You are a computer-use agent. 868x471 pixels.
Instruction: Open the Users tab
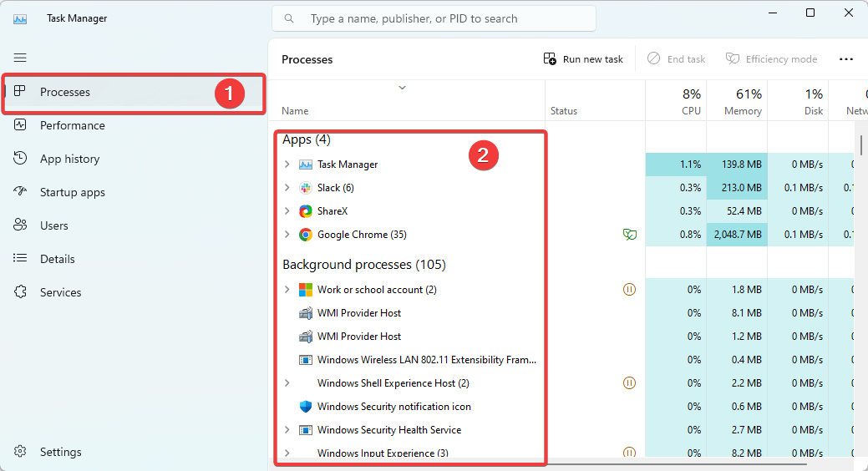pos(133,225)
